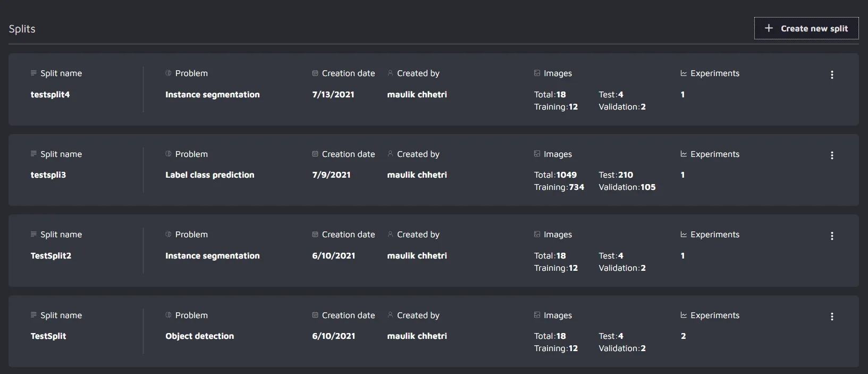Click the Label class prediction problem text
Screen dimensions: 868x374
point(209,175)
